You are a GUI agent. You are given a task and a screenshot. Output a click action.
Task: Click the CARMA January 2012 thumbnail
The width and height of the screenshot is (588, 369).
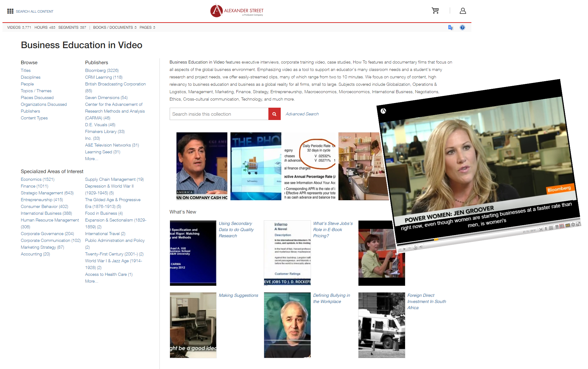coord(193,253)
